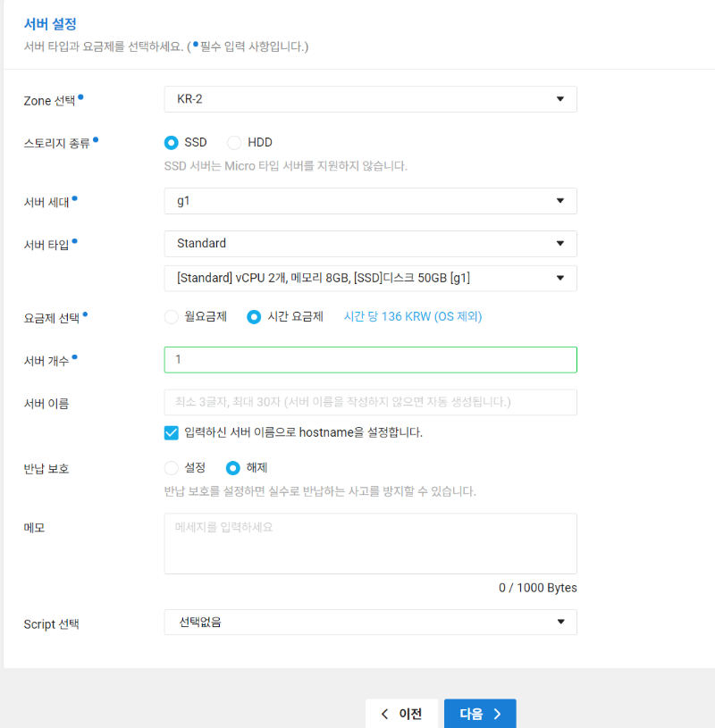Expand the 서버 세대 g1 dropdown

point(369,201)
